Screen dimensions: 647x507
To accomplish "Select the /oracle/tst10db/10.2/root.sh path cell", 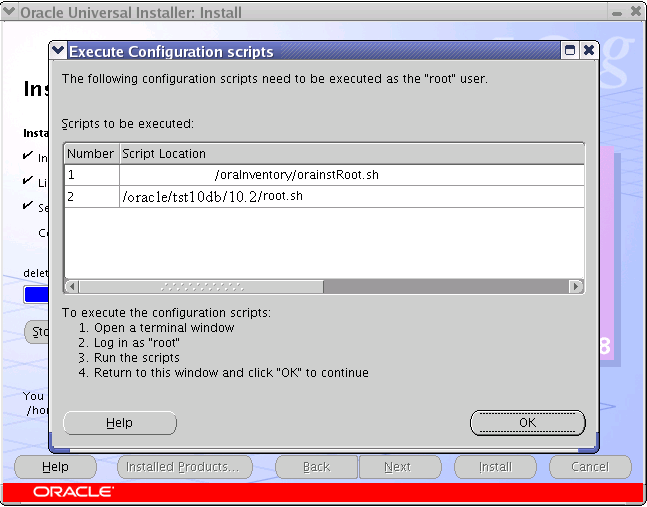I will [x=352, y=196].
